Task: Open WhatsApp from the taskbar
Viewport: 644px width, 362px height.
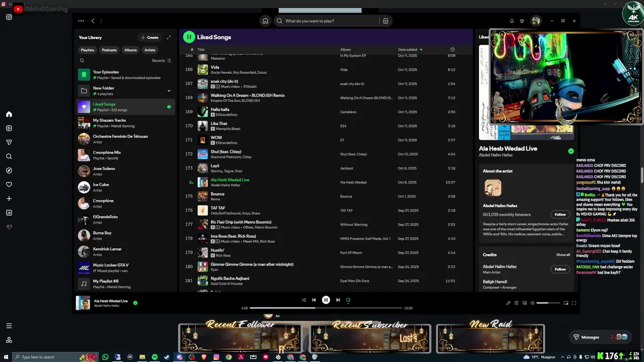Action: pyautogui.click(x=105, y=357)
